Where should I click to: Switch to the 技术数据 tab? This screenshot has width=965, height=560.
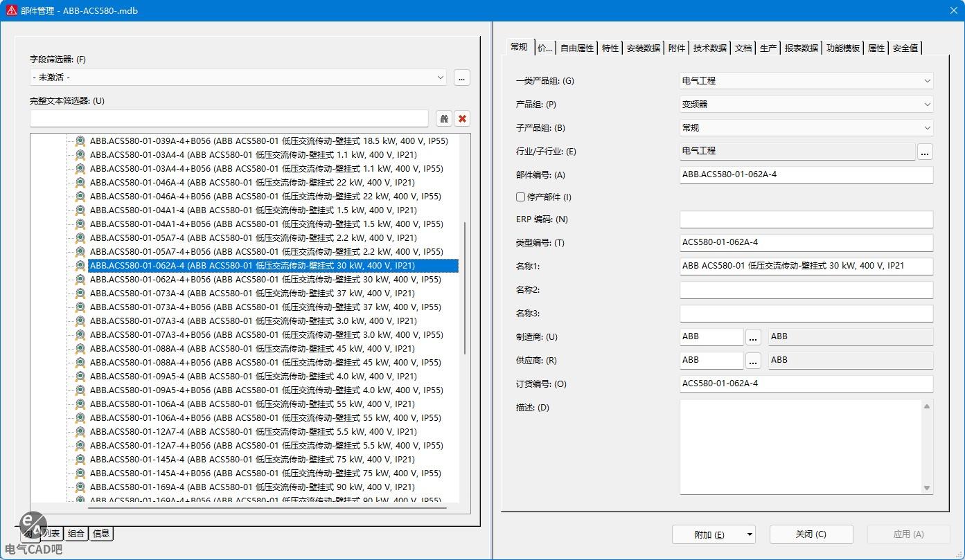click(x=710, y=48)
